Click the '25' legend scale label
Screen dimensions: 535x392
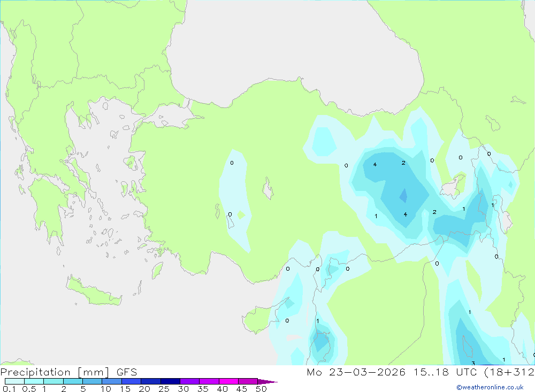(x=164, y=389)
